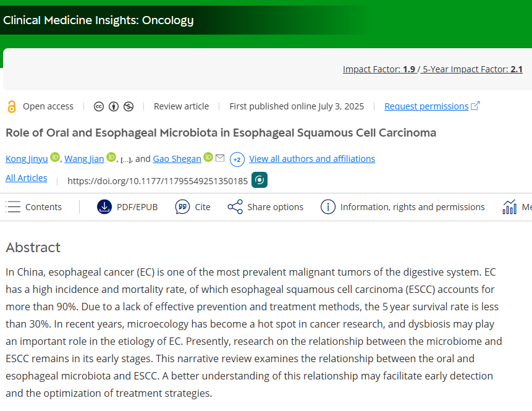Click the Clinical Medicine Insights: Oncology journal title
The image size is (532, 411).
[98, 20]
